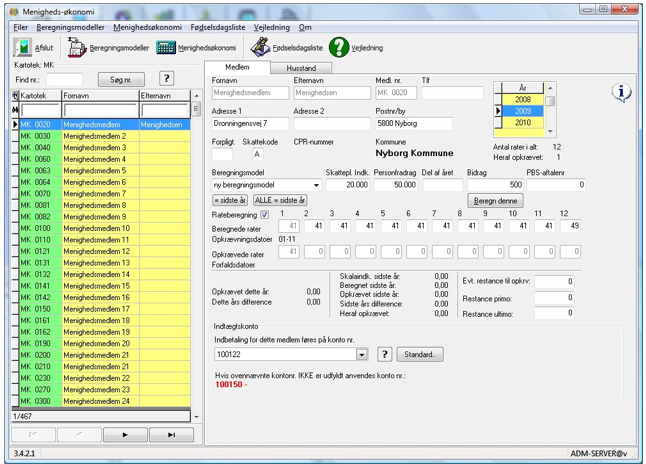646x464 pixels.
Task: Click the empty Adresse 2 field
Action: (x=332, y=123)
